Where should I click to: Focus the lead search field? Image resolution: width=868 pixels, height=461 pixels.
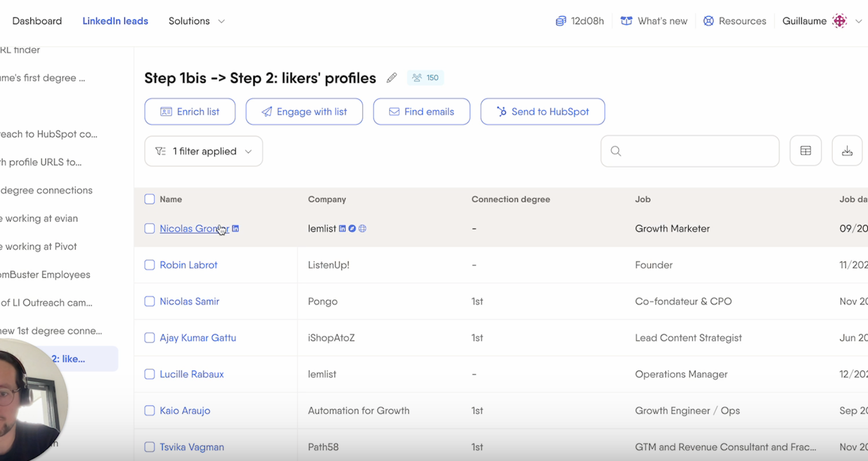pyautogui.click(x=690, y=151)
